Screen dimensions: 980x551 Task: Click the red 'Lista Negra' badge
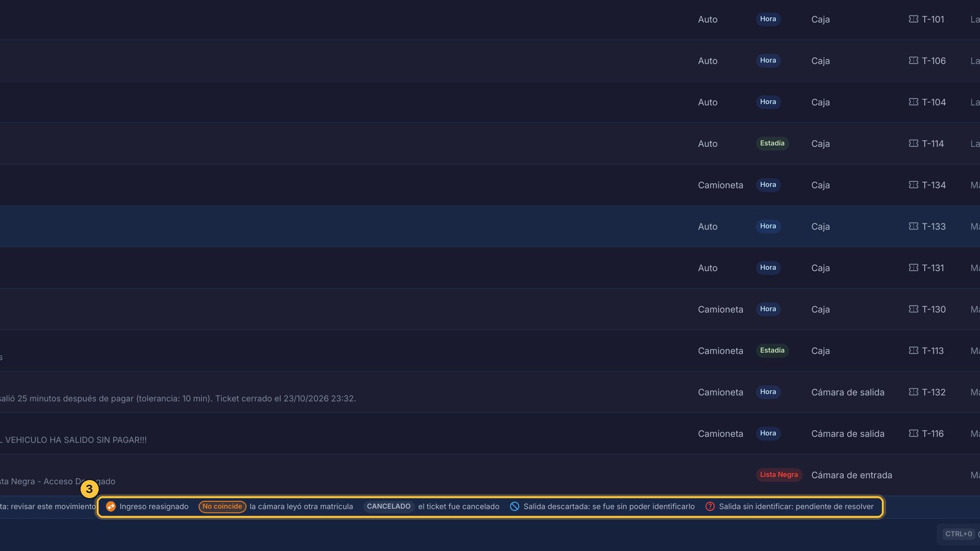(x=779, y=475)
